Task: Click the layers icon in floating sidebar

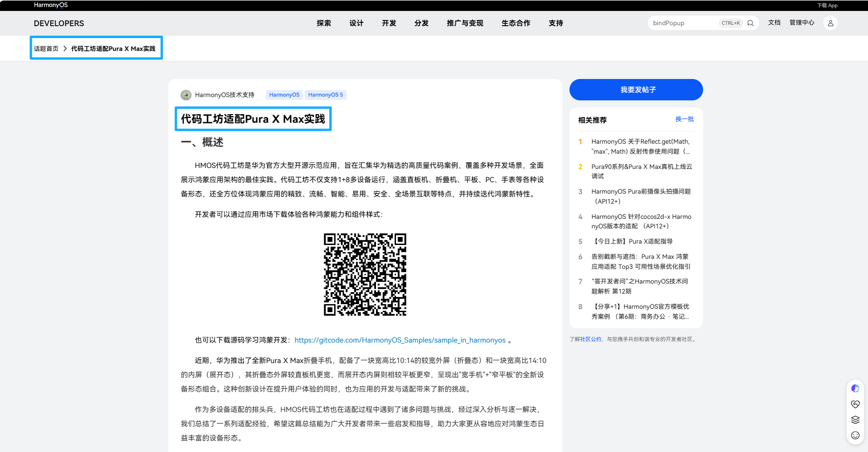Action: pyautogui.click(x=855, y=420)
